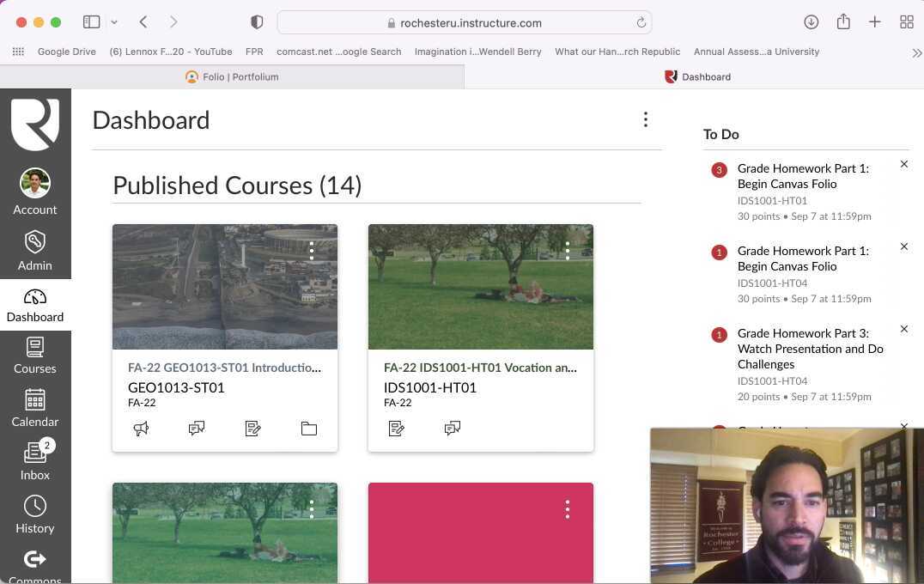
Task: Switch to the Folio | Portfolium tab
Action: (232, 76)
